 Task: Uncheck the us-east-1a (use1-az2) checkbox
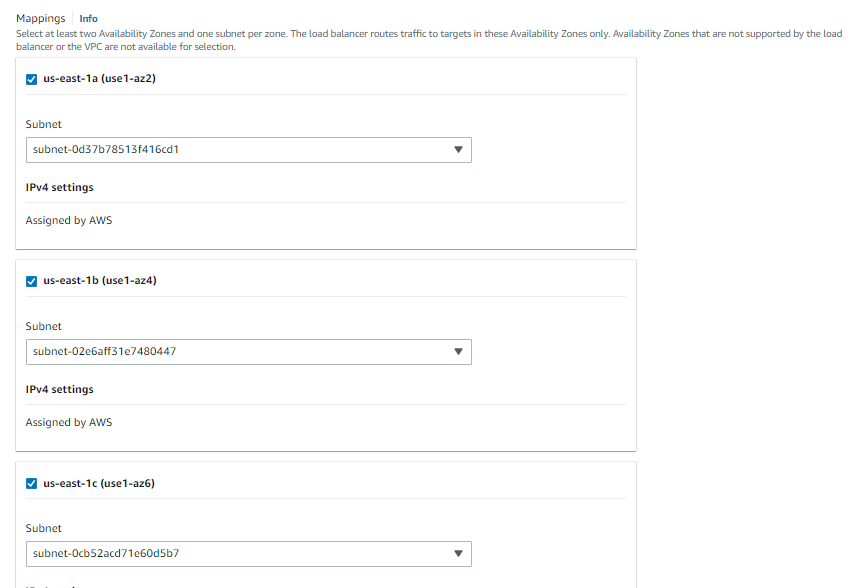(x=31, y=79)
